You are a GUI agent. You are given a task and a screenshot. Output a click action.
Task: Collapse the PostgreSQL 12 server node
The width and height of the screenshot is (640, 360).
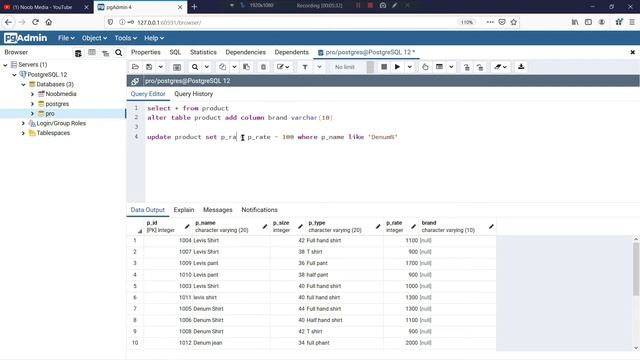(14, 75)
